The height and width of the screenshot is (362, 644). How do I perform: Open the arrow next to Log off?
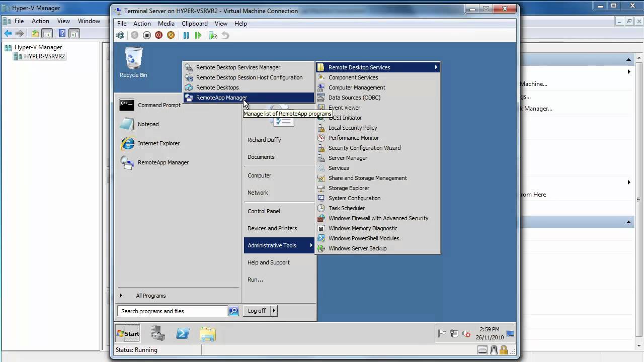(x=274, y=311)
